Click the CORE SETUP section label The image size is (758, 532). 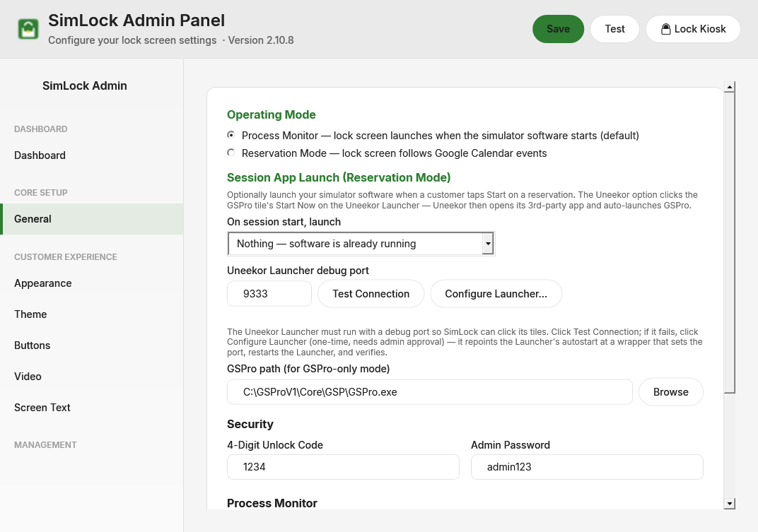[x=41, y=192]
